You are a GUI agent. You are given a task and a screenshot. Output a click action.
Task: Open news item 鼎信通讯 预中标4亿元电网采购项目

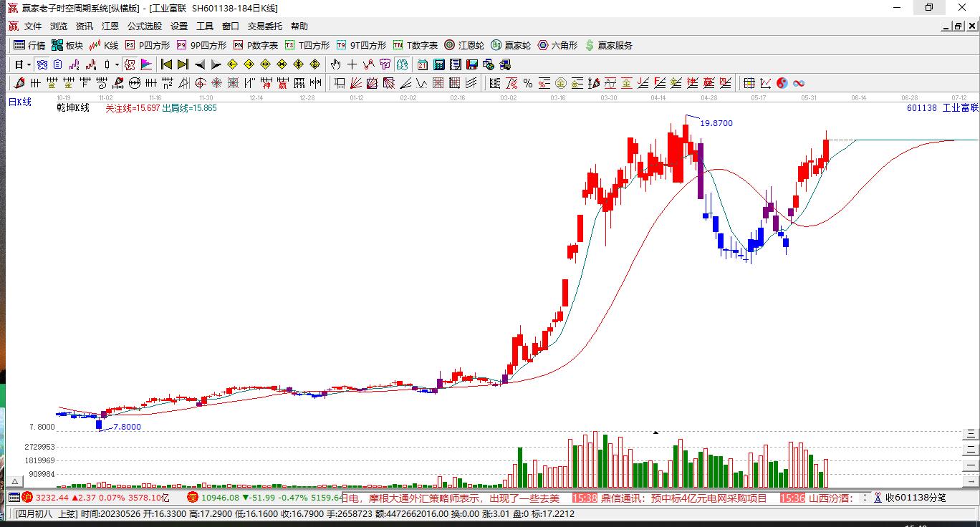point(683,498)
